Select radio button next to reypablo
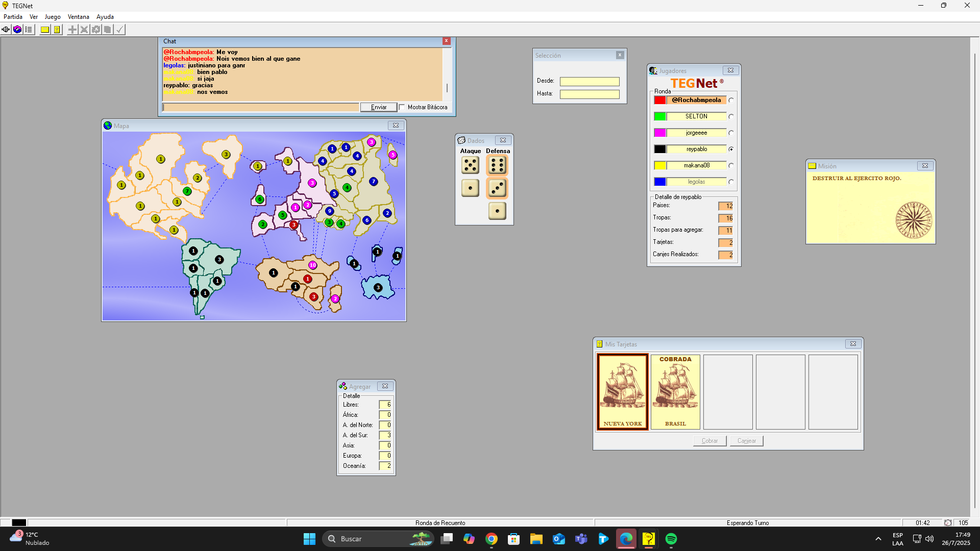This screenshot has width=980, height=551. pyautogui.click(x=731, y=149)
